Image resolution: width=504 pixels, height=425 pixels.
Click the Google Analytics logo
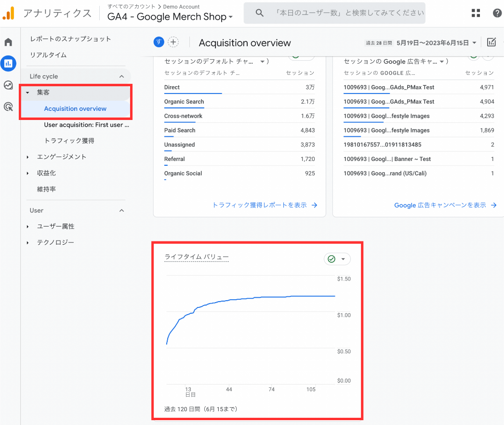point(9,13)
